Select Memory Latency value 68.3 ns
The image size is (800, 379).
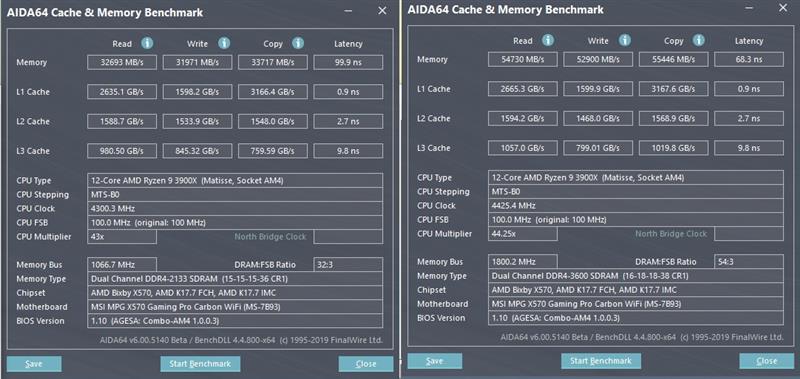tap(749, 59)
